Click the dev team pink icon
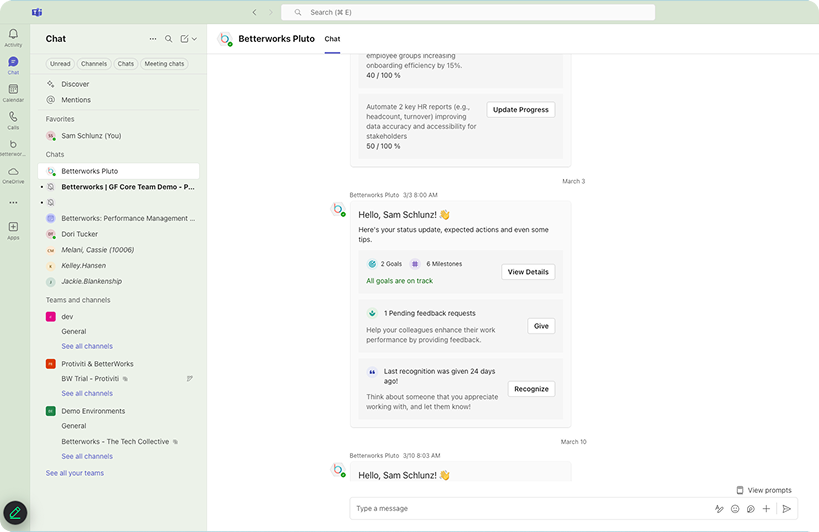This screenshot has height=532, width=819. point(51,316)
